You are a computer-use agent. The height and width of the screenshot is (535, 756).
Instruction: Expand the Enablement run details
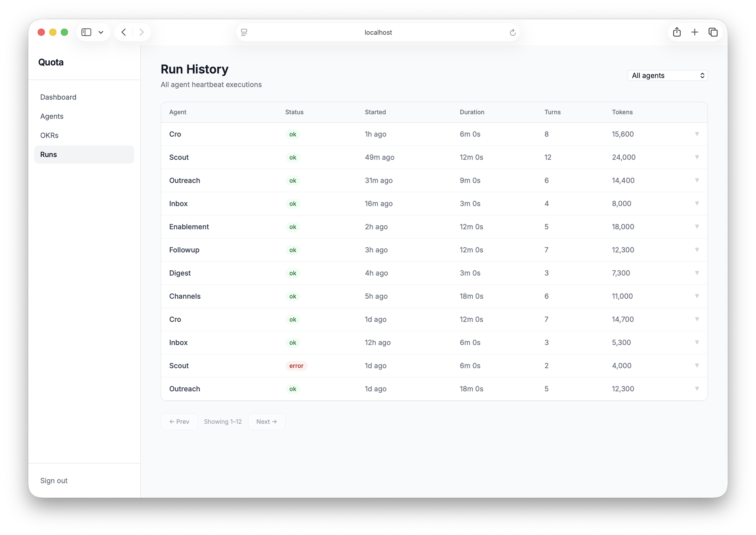[x=697, y=227]
